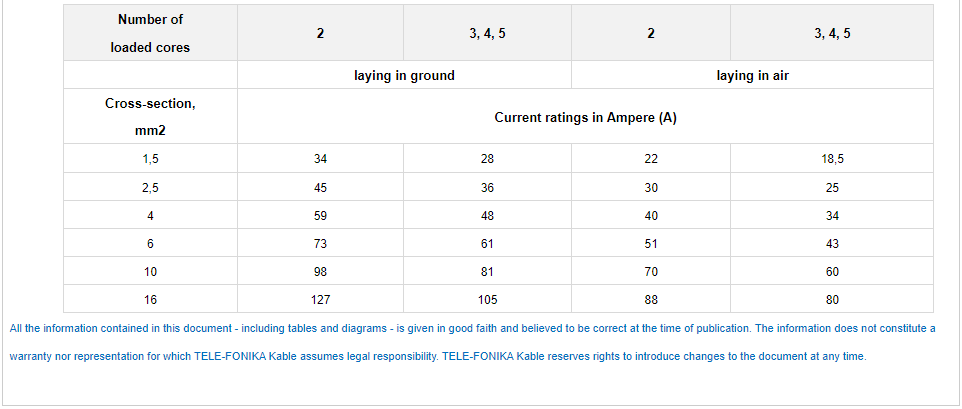962x409 pixels.
Task: Select the 18,5 current rating cell
Action: [832, 159]
